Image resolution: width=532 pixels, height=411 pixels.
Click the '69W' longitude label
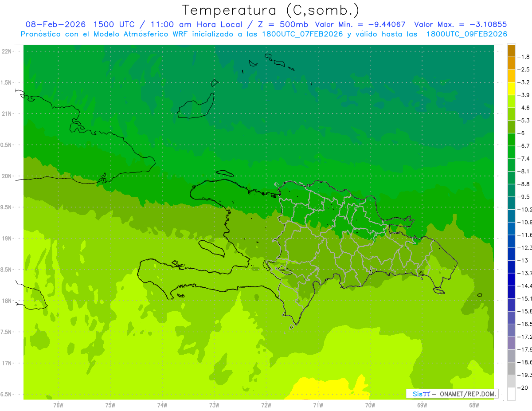click(x=422, y=405)
